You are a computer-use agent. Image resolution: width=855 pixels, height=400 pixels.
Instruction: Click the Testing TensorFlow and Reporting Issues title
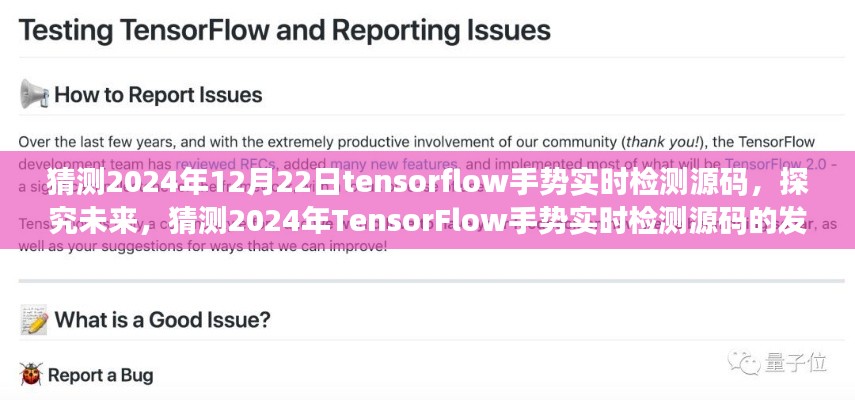coord(285,30)
